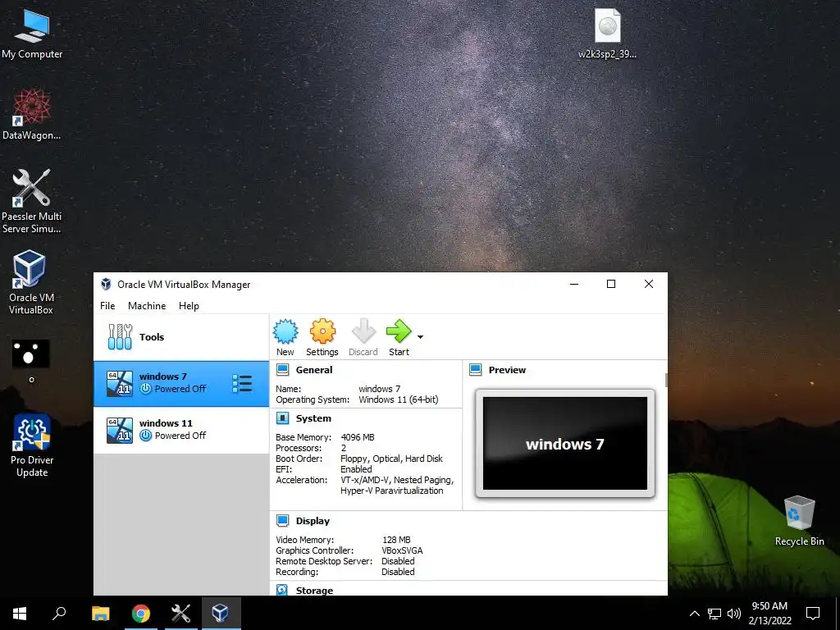The image size is (840, 630).
Task: Select the DataWagon desktop shortcut
Action: (32, 115)
